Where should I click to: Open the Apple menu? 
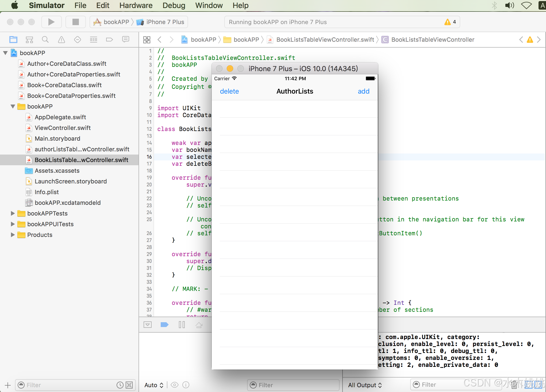15,5
